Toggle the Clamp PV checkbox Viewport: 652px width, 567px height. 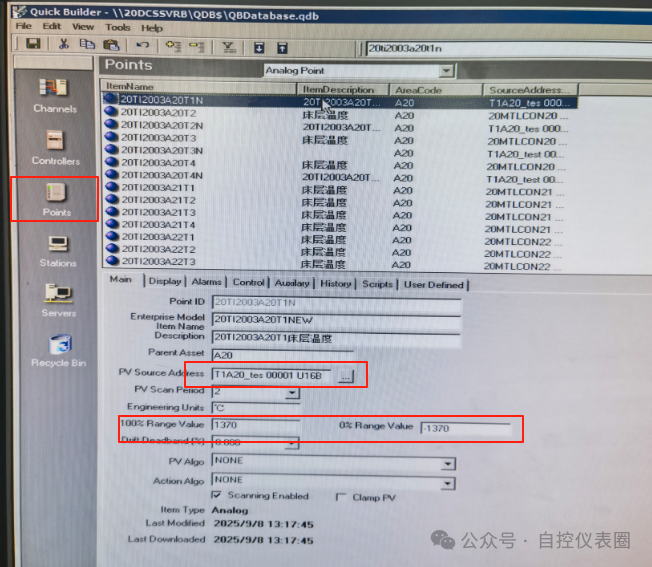(x=341, y=497)
